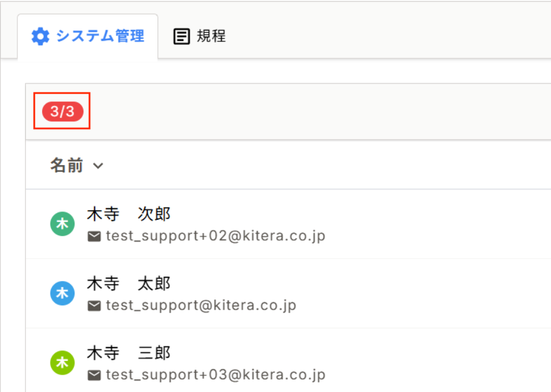Sort list by 名前 column header

(67, 166)
